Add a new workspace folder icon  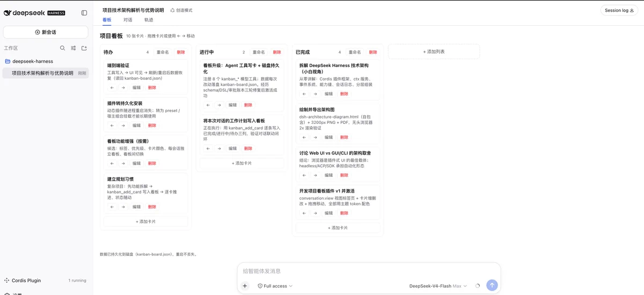(x=84, y=48)
